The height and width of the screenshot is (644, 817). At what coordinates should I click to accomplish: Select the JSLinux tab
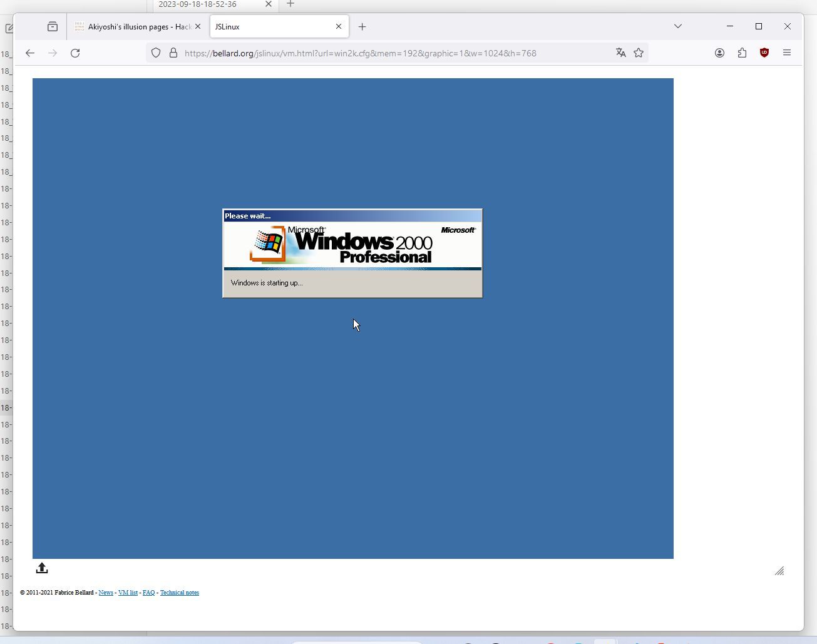(279, 27)
